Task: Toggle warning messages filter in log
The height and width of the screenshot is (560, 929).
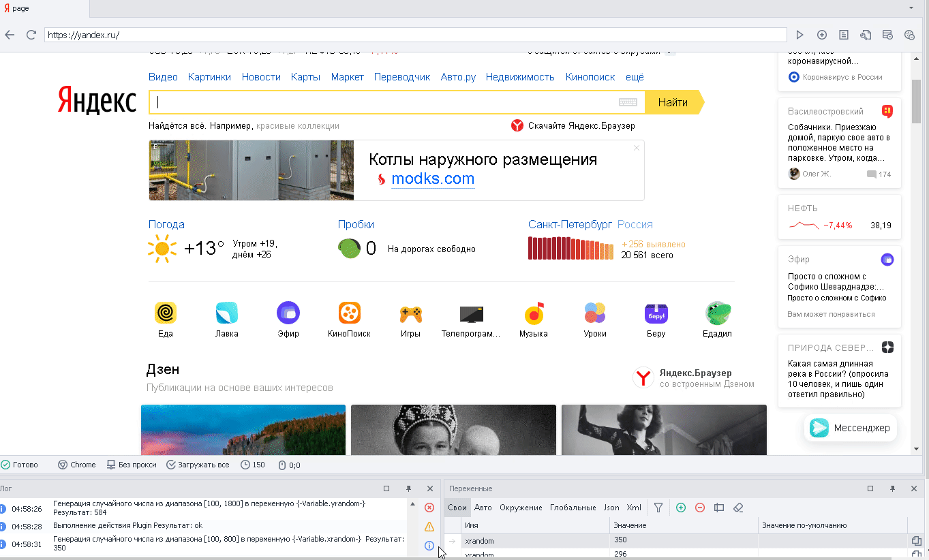Action: [429, 527]
